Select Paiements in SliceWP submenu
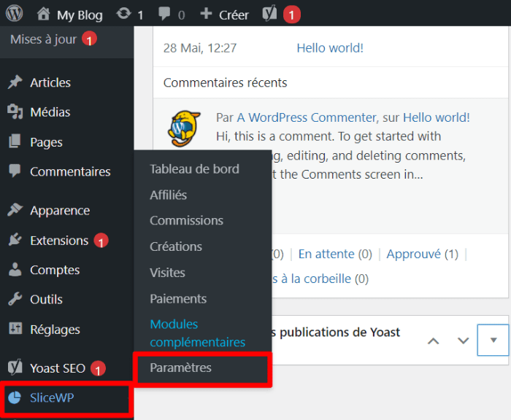 coord(178,298)
